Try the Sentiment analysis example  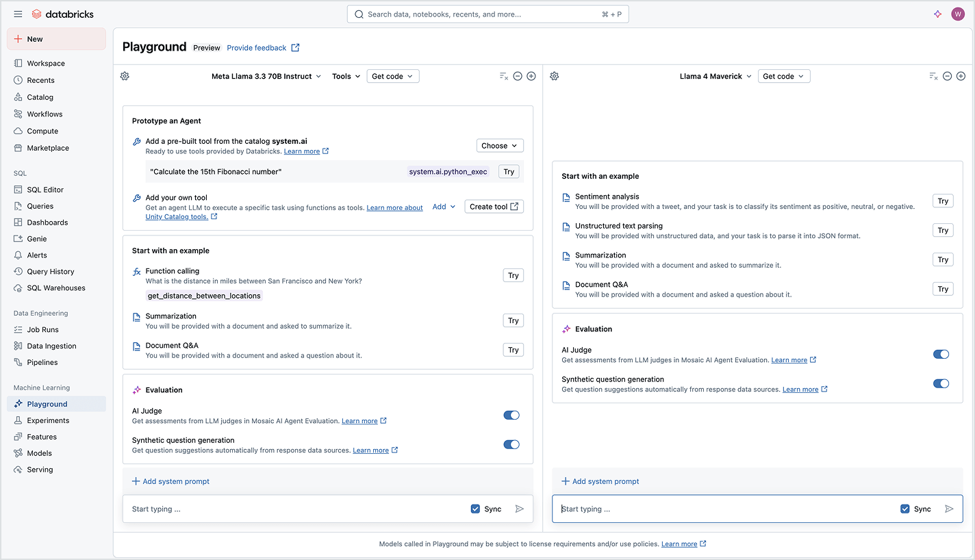pyautogui.click(x=942, y=201)
